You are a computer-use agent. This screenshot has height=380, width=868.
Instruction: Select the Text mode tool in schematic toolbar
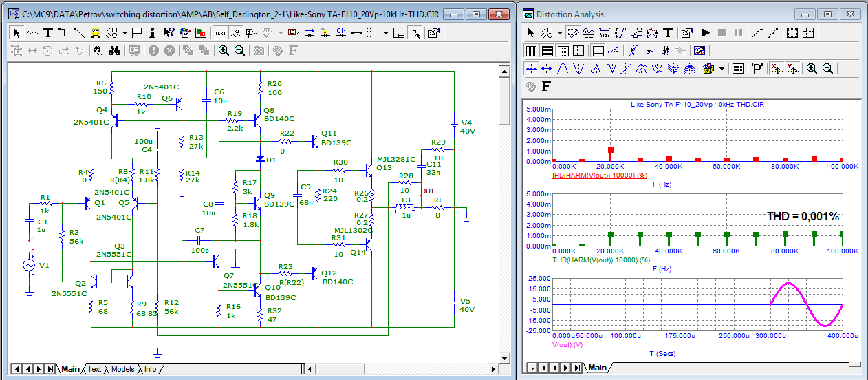pyautogui.click(x=48, y=32)
